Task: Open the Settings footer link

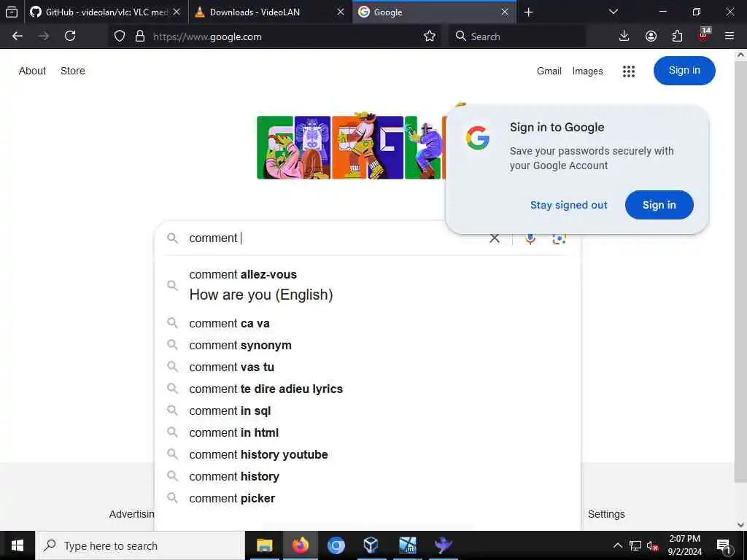Action: [606, 514]
